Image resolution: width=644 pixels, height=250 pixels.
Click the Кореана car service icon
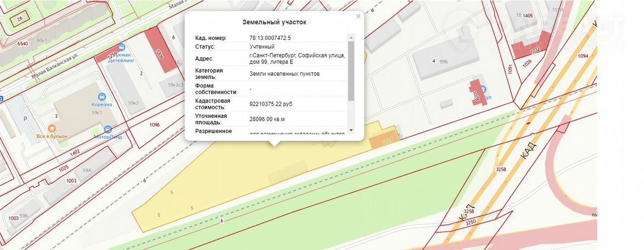click(102, 96)
